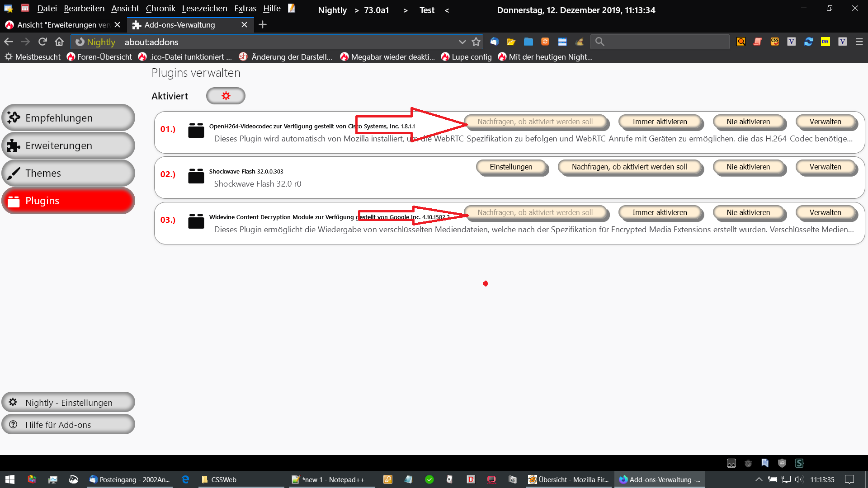Set Widevine to Nie aktivieren
The image size is (868, 488).
(x=748, y=212)
